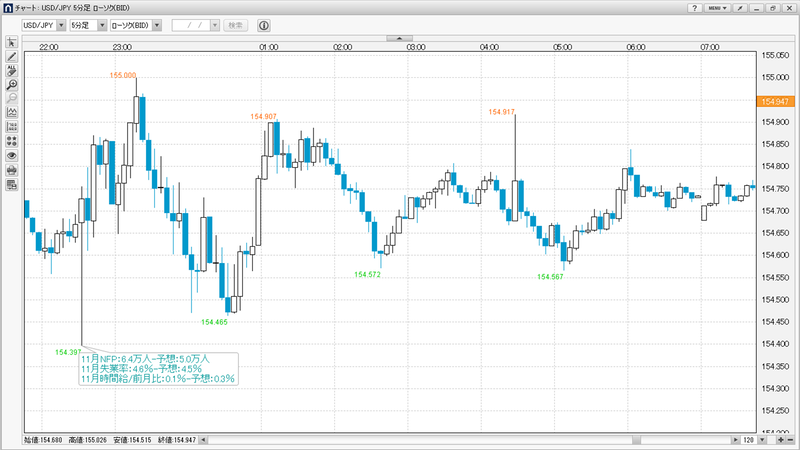Click the information (i) button in toolbar
This screenshot has height=450, width=800.
pyautogui.click(x=264, y=26)
